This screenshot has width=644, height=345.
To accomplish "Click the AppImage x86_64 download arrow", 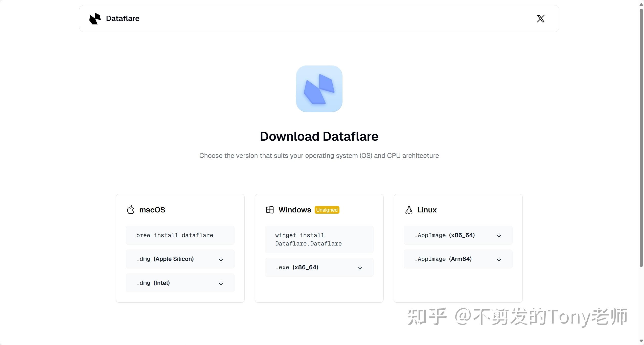I will [x=499, y=235].
